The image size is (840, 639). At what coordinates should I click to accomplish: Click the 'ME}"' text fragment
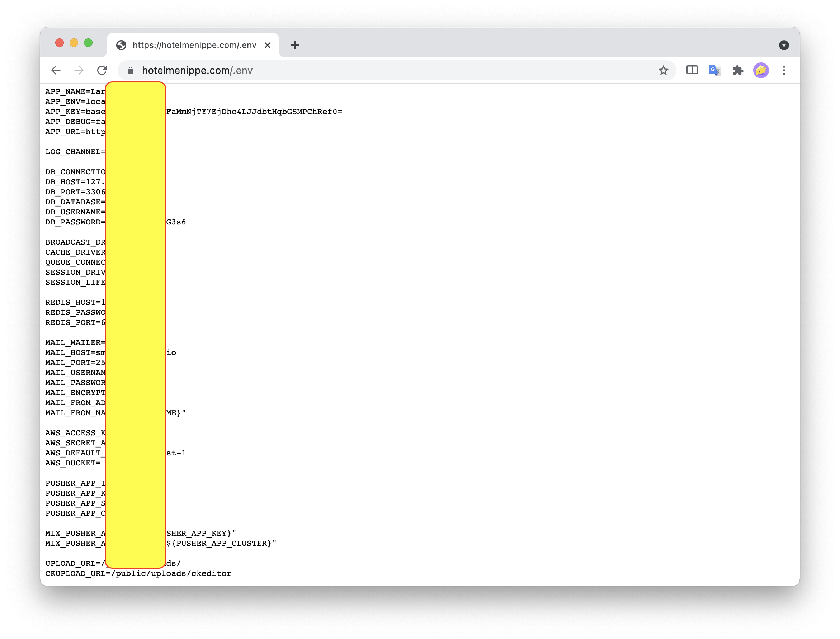point(176,413)
